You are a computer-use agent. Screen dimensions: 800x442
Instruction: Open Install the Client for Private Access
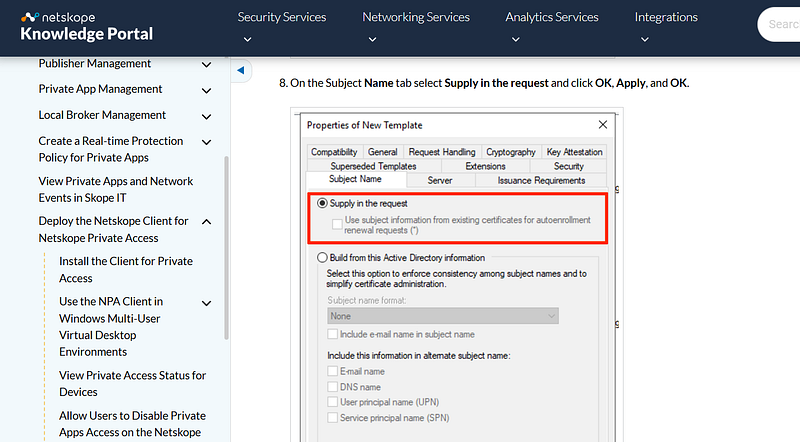point(126,269)
